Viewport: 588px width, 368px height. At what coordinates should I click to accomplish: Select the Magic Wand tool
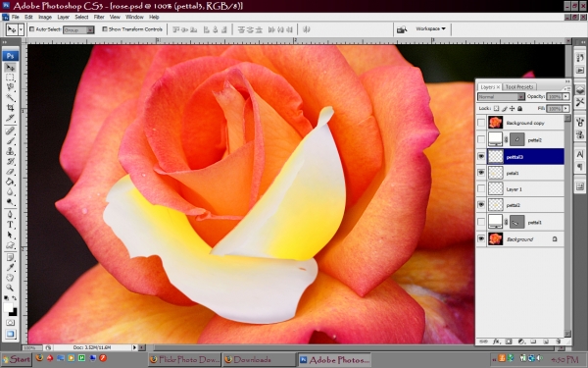pyautogui.click(x=10, y=97)
